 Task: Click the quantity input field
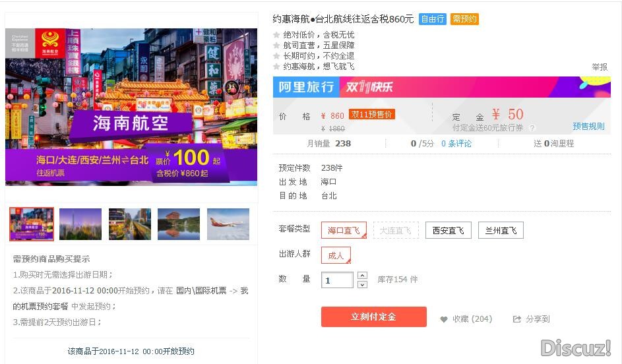coord(337,280)
